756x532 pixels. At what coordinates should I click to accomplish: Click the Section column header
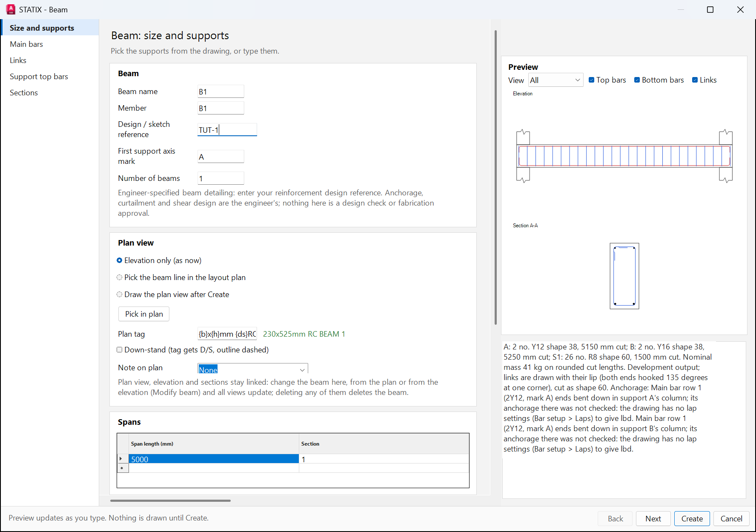(384, 444)
